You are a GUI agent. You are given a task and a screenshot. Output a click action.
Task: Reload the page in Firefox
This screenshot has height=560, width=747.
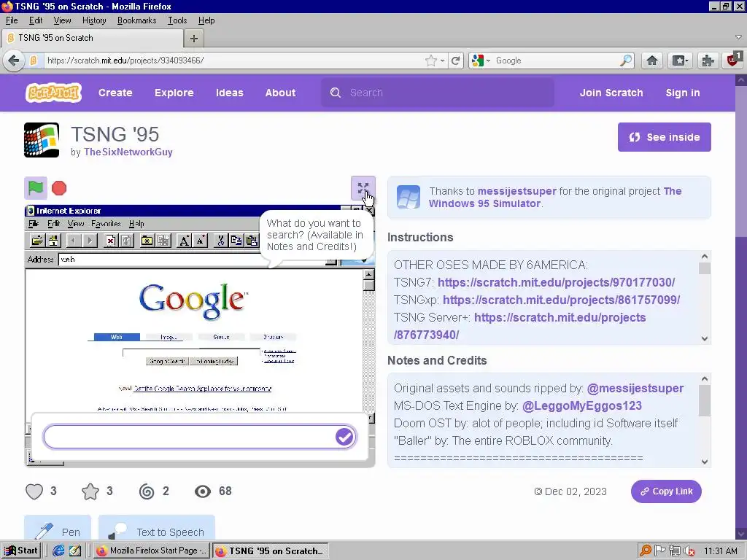click(456, 61)
